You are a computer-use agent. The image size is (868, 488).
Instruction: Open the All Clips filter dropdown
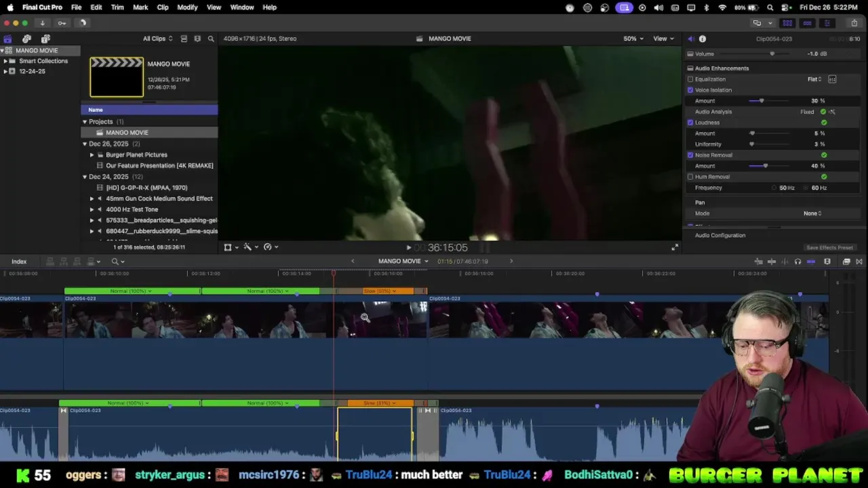pyautogui.click(x=157, y=39)
